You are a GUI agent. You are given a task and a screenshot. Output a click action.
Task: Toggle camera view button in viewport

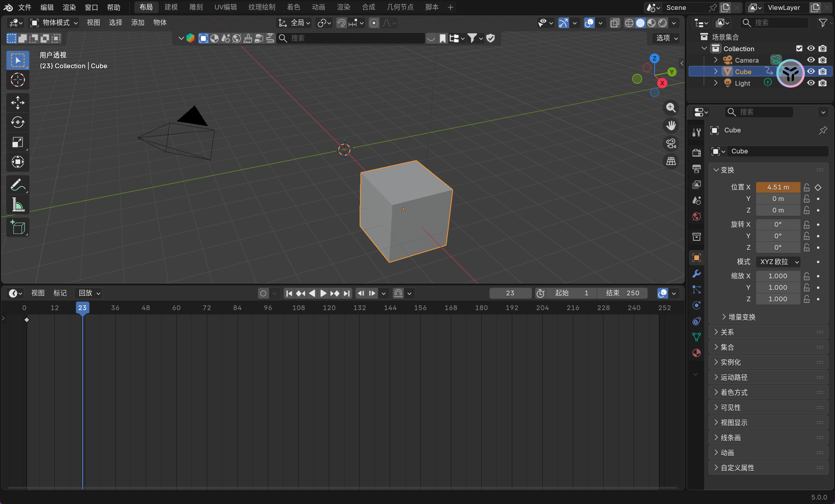click(671, 144)
